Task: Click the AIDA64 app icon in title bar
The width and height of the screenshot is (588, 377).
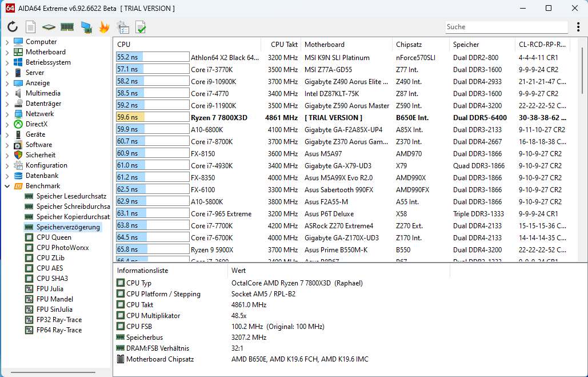Action: pos(10,8)
